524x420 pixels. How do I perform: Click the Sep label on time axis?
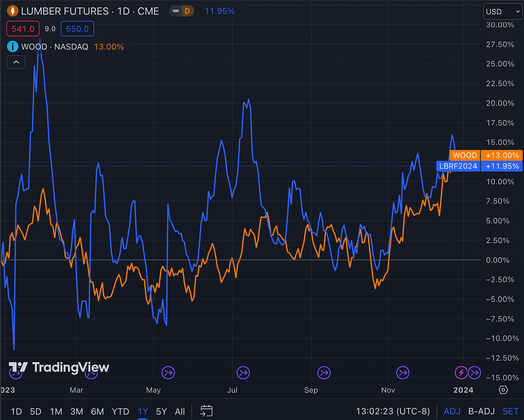click(311, 390)
